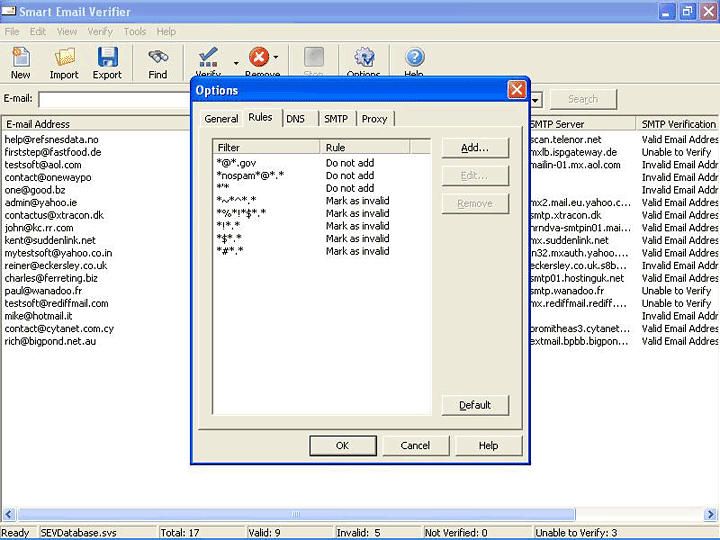This screenshot has height=540, width=720.
Task: Open the File menu
Action: [x=12, y=32]
